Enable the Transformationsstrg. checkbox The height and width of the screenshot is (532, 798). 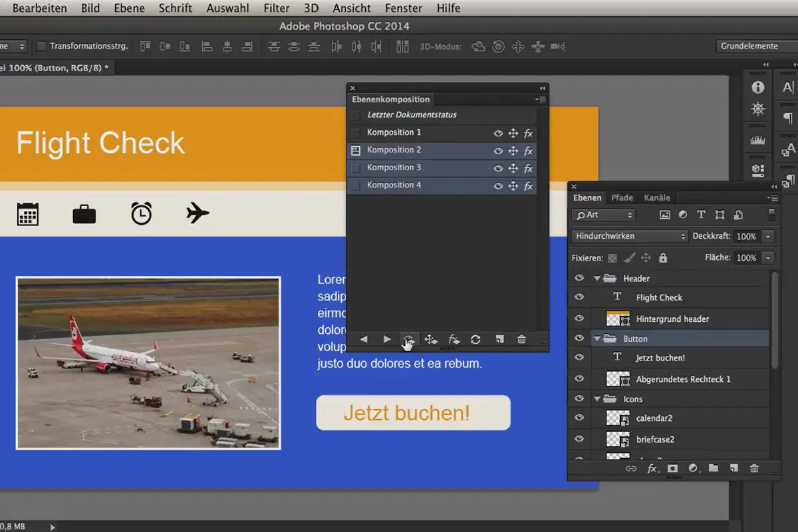(x=41, y=47)
